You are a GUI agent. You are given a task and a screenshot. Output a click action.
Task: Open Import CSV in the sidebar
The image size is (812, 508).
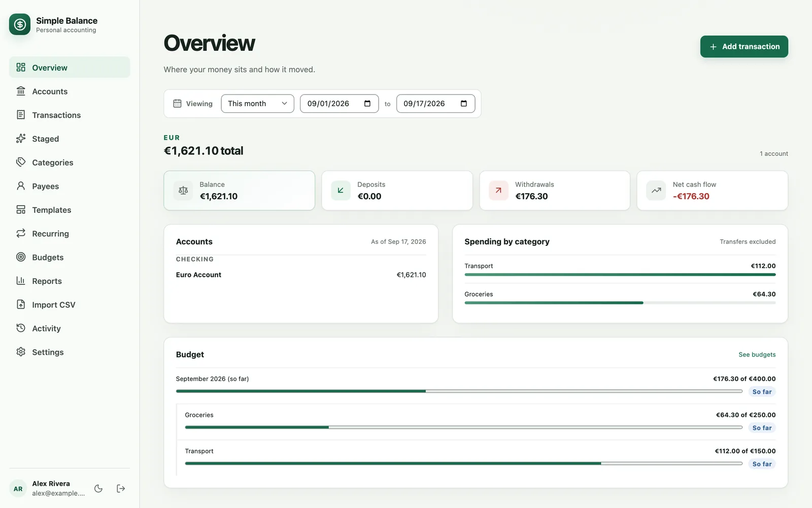click(x=70, y=305)
